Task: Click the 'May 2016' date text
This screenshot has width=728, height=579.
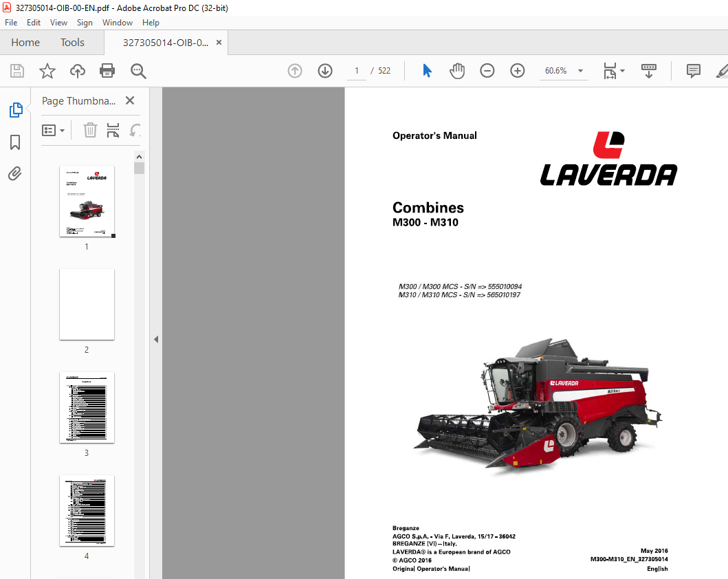Action: (654, 551)
